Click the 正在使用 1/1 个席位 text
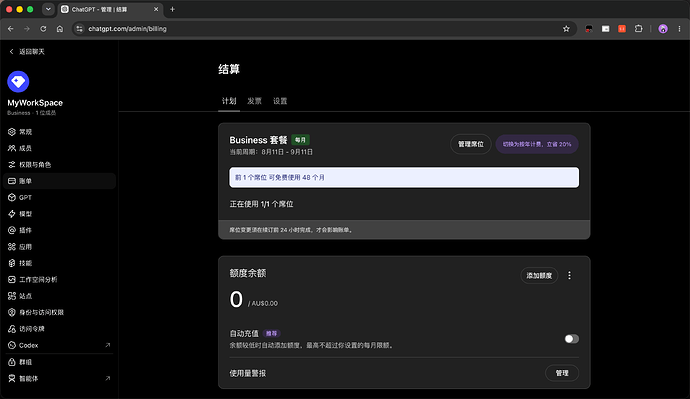The image size is (690, 399). [x=261, y=204]
